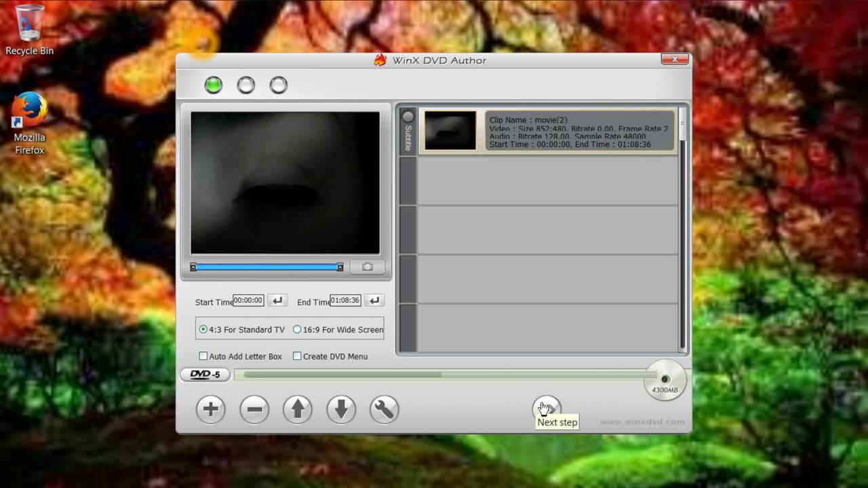The height and width of the screenshot is (488, 868).
Task: Click the Start Time input field
Action: click(x=248, y=300)
